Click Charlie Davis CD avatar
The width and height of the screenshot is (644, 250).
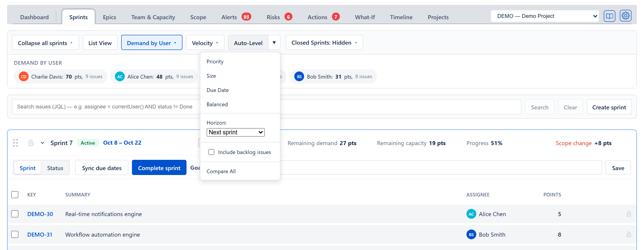point(24,77)
